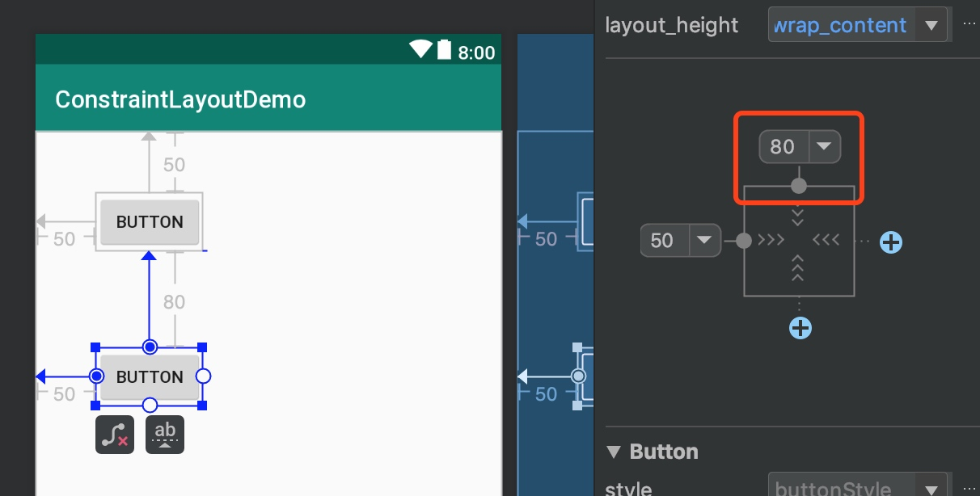This screenshot has height=496, width=980.
Task: Click the left margin value 50 field
Action: coord(665,240)
